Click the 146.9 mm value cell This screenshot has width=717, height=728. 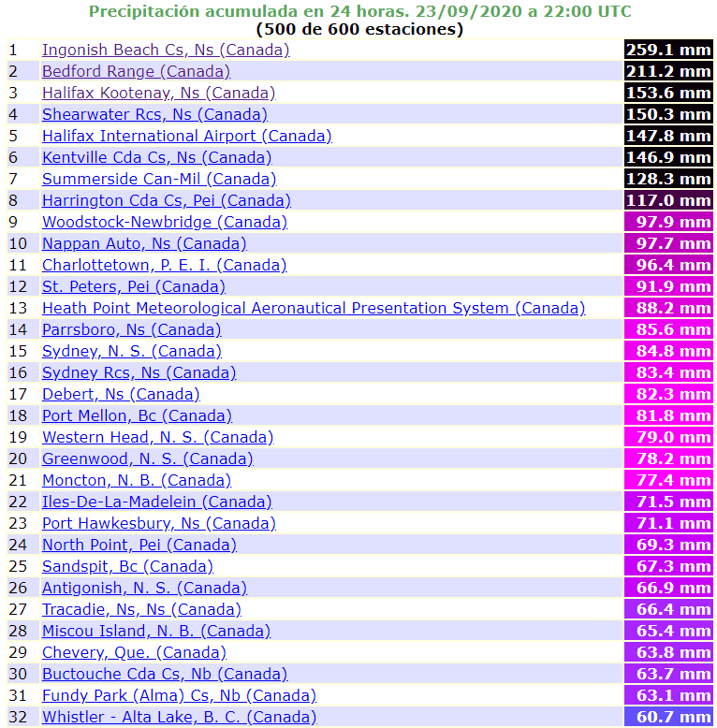668,157
